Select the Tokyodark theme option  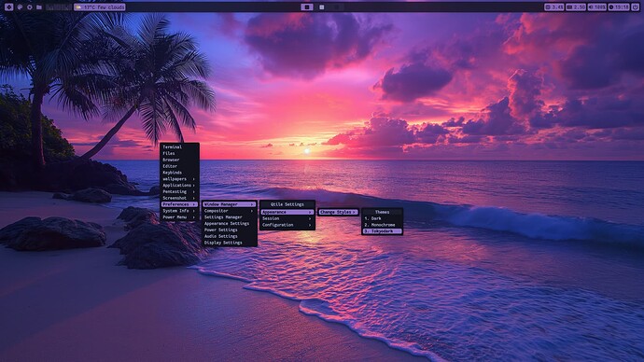click(382, 231)
